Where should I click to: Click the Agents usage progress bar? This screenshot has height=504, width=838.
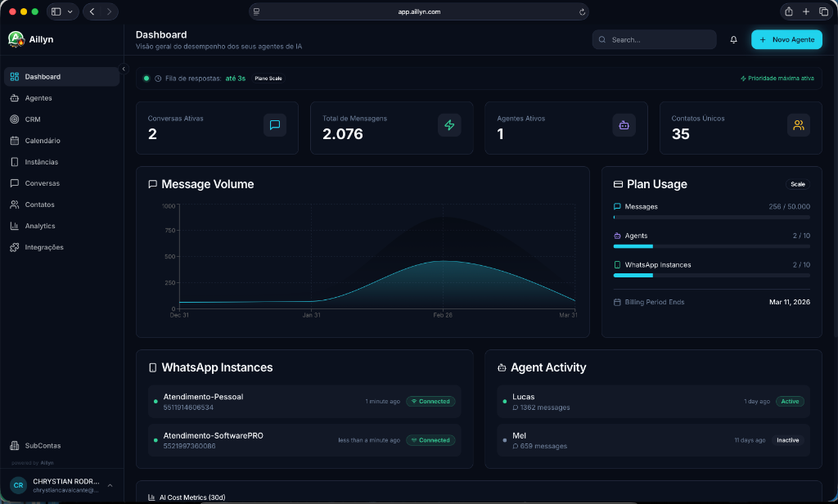[712, 246]
